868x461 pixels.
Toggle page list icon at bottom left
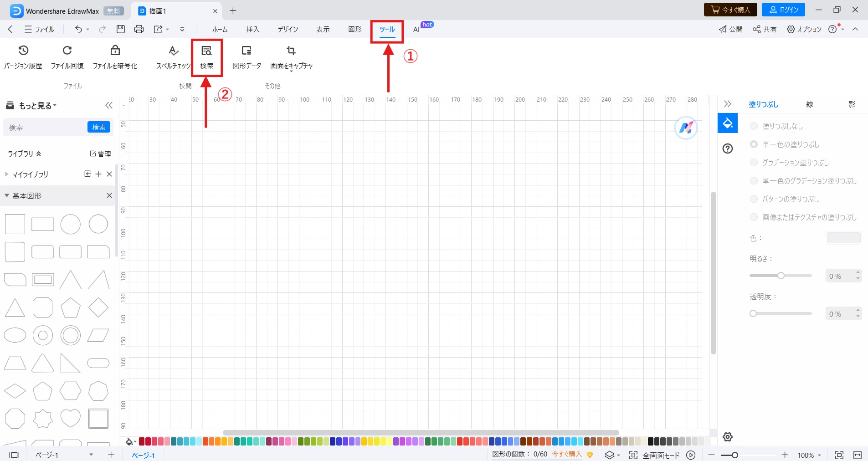(15, 455)
